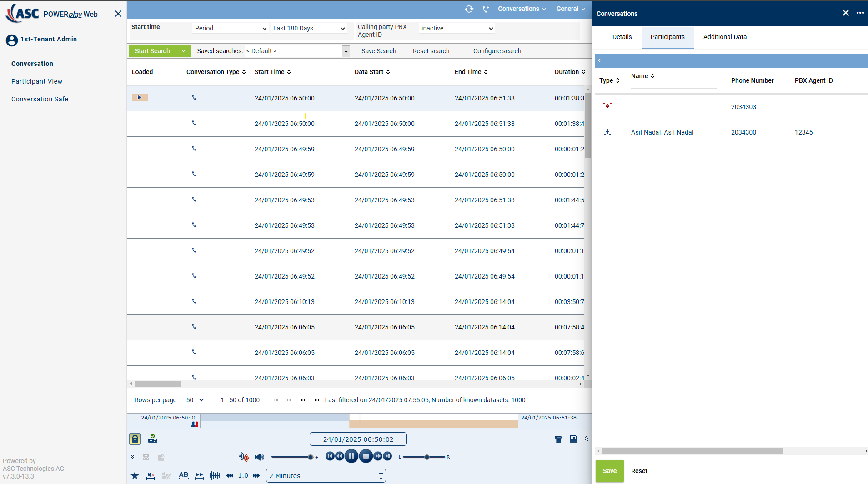Open the Period dropdown

[231, 28]
